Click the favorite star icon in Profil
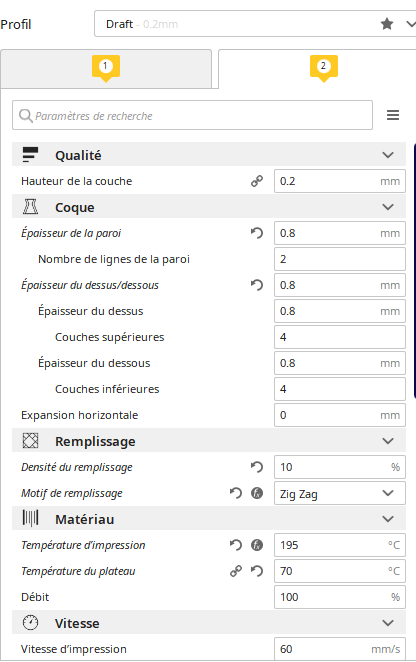The width and height of the screenshot is (416, 662). tap(386, 24)
